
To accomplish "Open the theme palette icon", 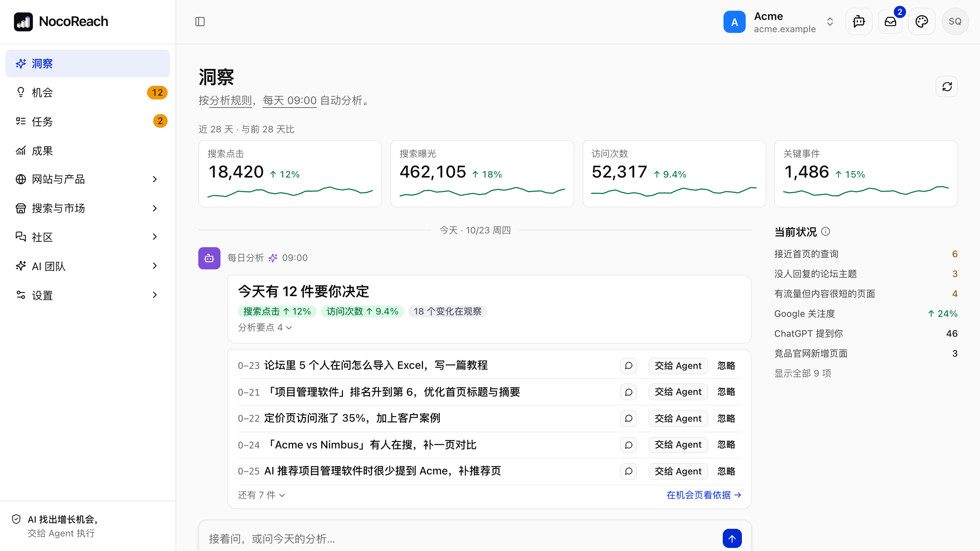I will pyautogui.click(x=922, y=22).
